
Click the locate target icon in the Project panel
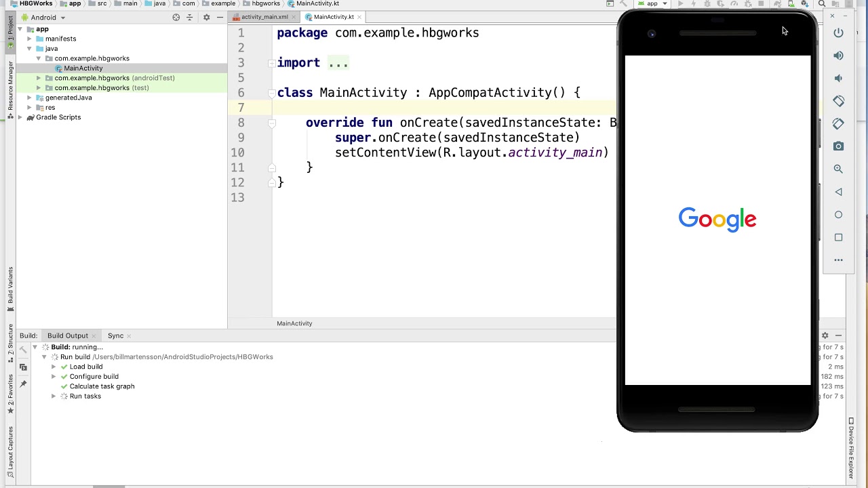[176, 18]
